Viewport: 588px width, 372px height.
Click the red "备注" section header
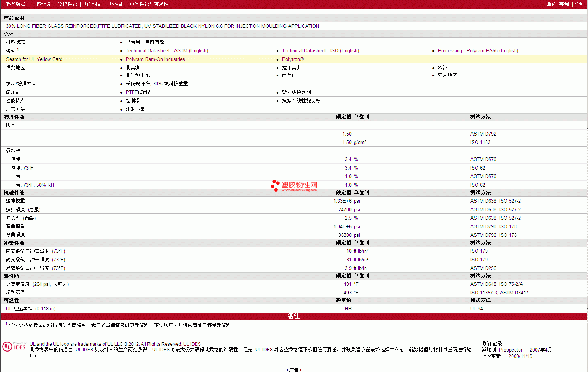pyautogui.click(x=294, y=316)
